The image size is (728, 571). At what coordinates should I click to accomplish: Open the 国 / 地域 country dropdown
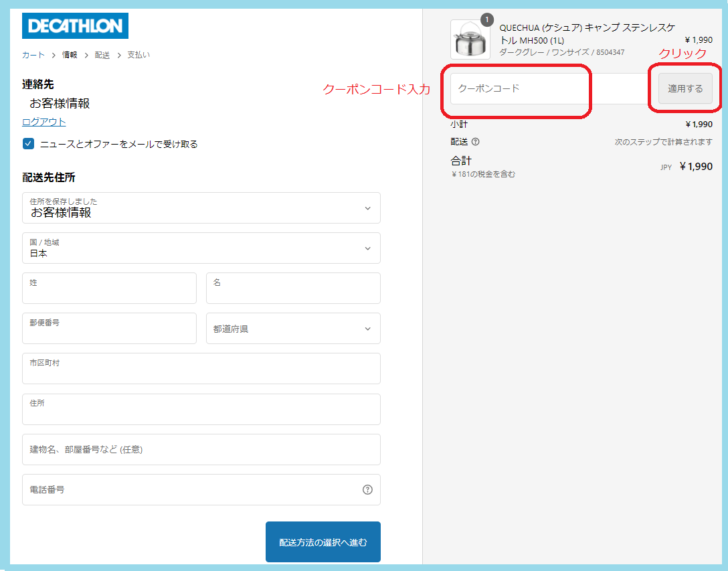[x=201, y=248]
